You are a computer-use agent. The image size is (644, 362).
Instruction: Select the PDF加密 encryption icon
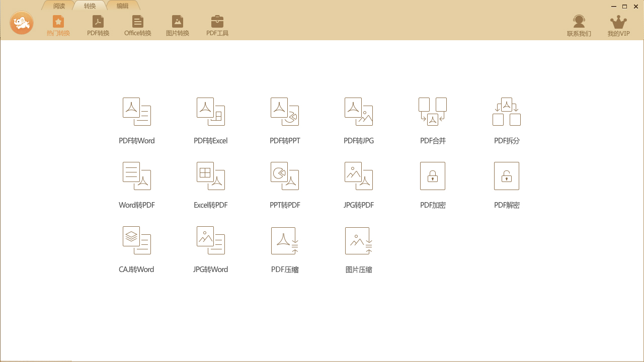(433, 176)
